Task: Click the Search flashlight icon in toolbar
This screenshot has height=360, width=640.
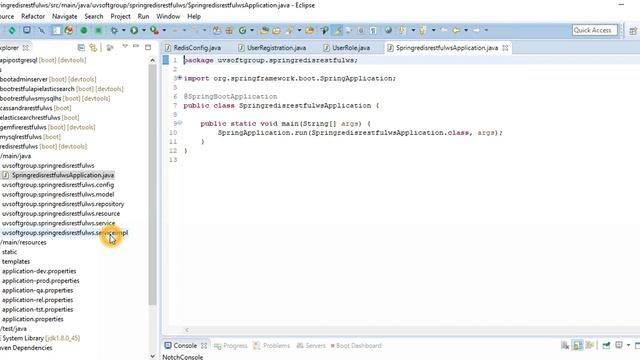Action: (x=290, y=30)
